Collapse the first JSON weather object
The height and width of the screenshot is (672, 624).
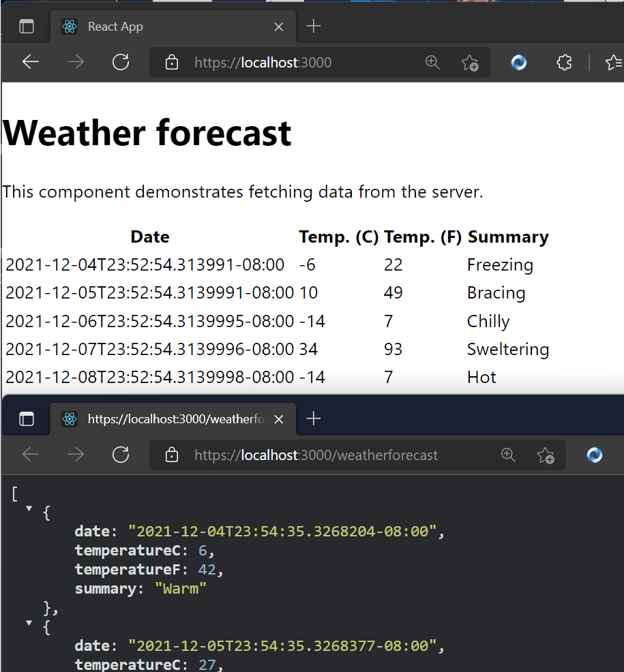[x=28, y=508]
